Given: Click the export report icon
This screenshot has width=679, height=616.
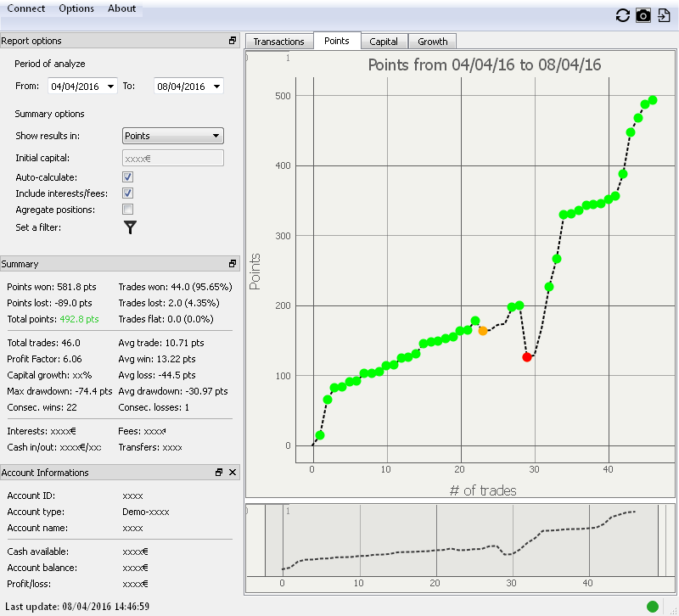Looking at the screenshot, I should pos(664,15).
